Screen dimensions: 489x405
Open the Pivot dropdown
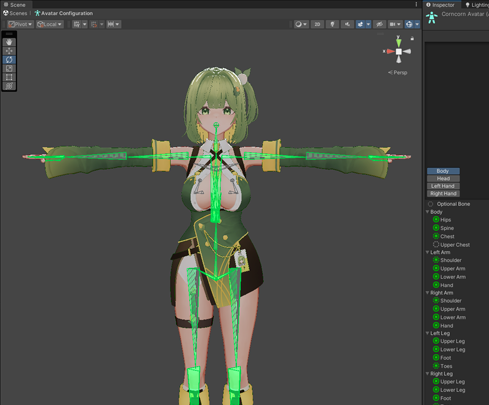[x=20, y=24]
